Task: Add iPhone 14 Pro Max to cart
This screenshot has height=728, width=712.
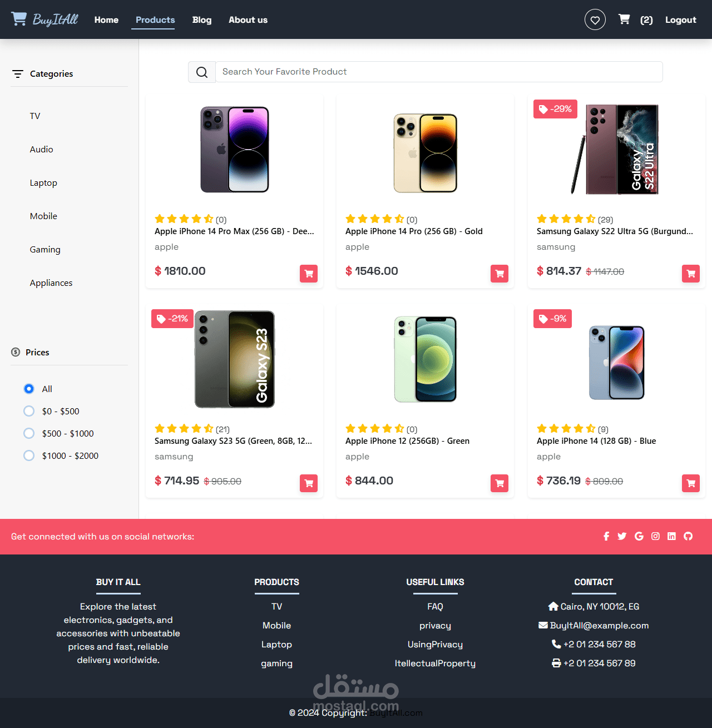Action: [x=309, y=274]
